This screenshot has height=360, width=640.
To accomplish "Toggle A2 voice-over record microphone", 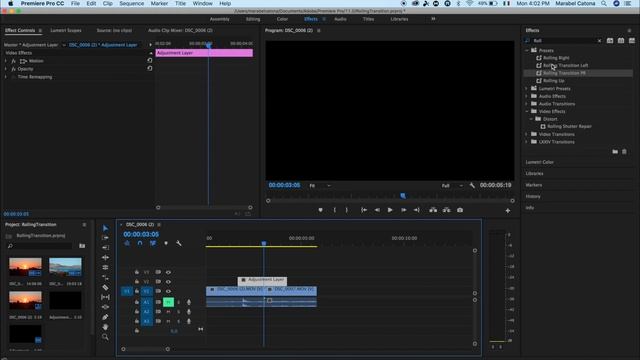I will click(x=189, y=312).
